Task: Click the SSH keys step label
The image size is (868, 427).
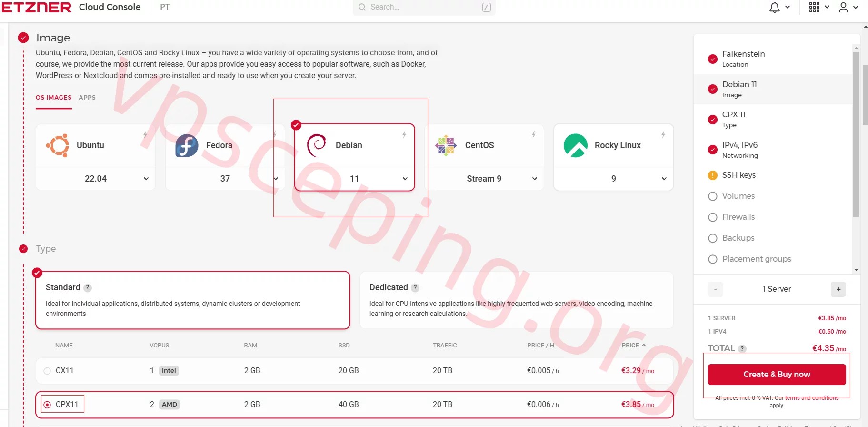Action: pos(739,175)
